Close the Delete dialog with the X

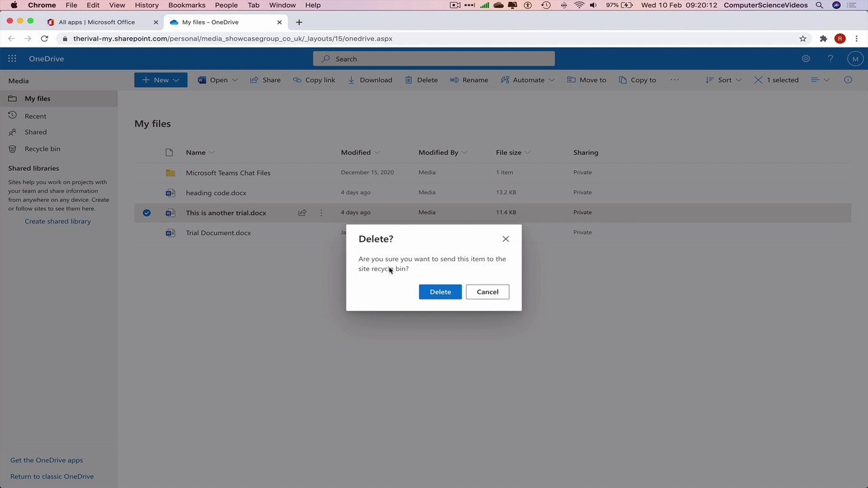(x=505, y=239)
